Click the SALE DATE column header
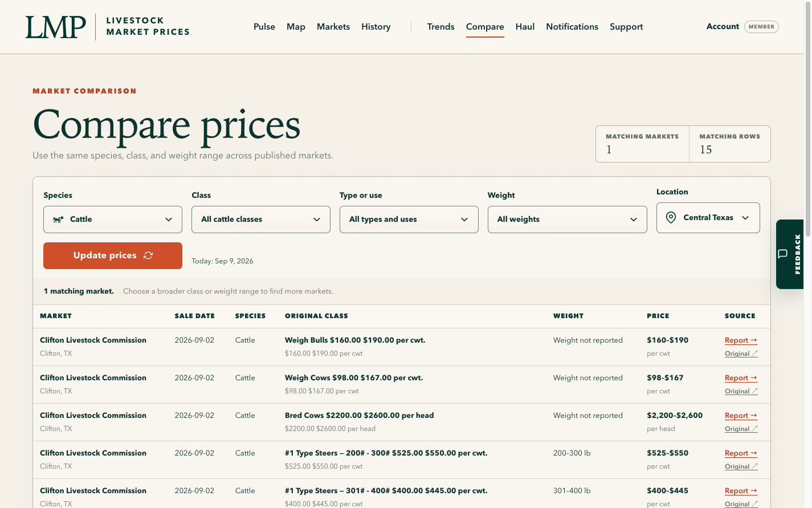The width and height of the screenshot is (812, 508). pyautogui.click(x=195, y=316)
